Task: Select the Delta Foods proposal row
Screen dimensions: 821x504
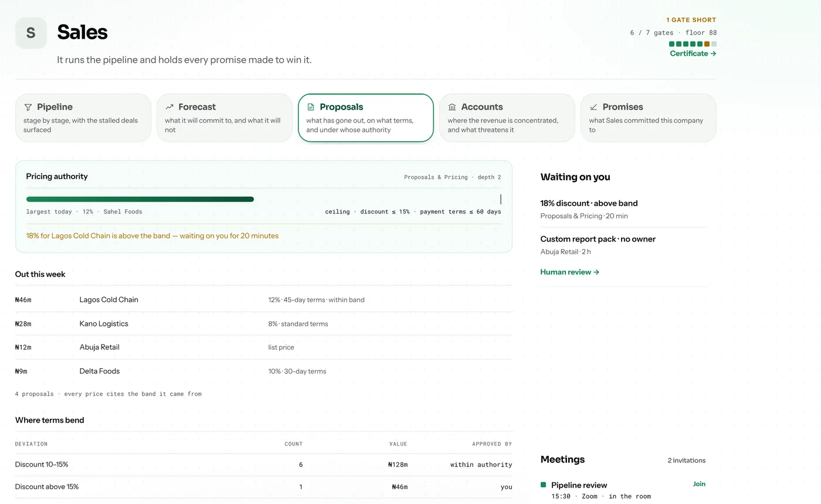Action: (264, 371)
